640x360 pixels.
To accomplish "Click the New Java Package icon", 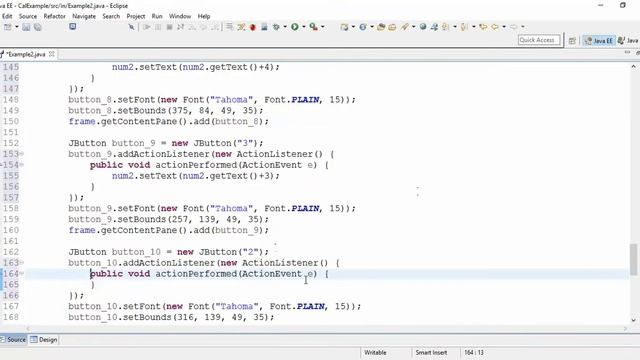I will [x=344, y=27].
